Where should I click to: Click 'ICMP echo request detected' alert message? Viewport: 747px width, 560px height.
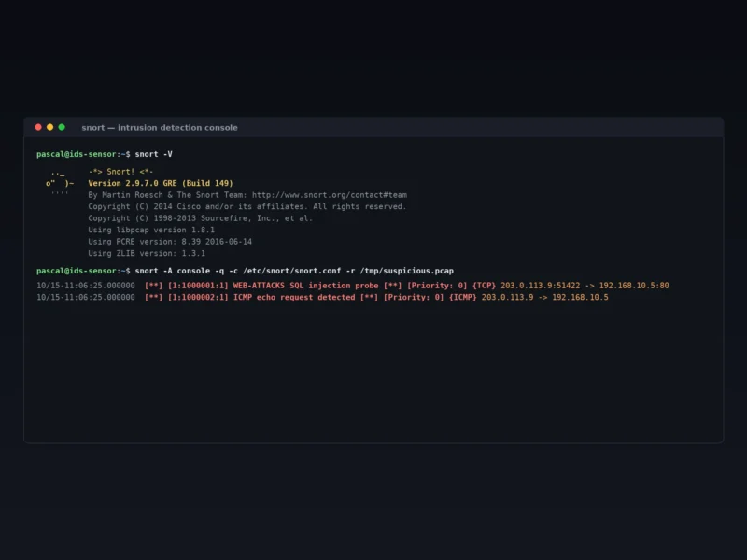294,297
